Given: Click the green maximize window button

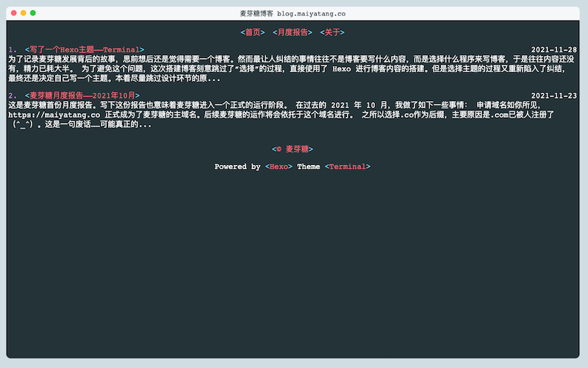Looking at the screenshot, I should tap(32, 13).
